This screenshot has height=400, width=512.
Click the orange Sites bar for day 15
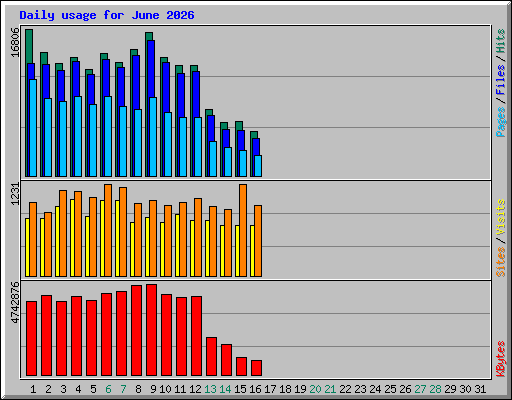tap(243, 231)
